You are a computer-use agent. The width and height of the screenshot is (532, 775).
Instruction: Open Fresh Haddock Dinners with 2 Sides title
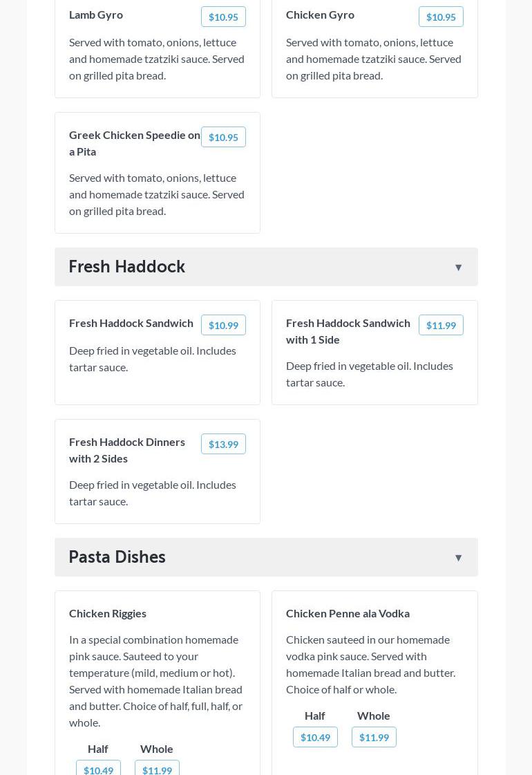pyautogui.click(x=127, y=450)
